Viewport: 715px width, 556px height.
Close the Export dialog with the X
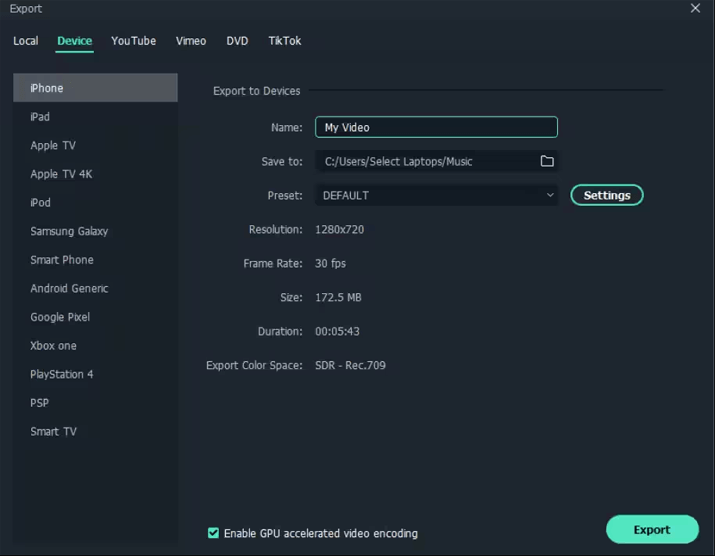(x=695, y=8)
